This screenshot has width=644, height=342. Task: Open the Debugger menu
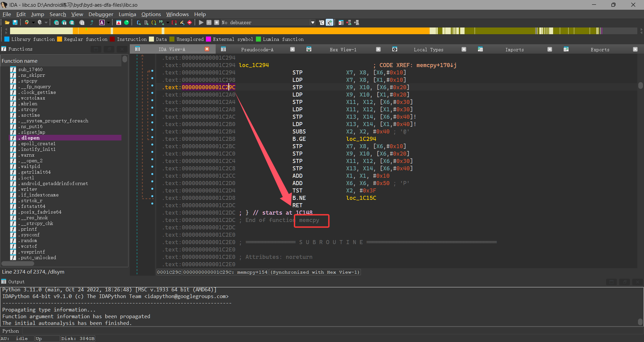point(101,14)
